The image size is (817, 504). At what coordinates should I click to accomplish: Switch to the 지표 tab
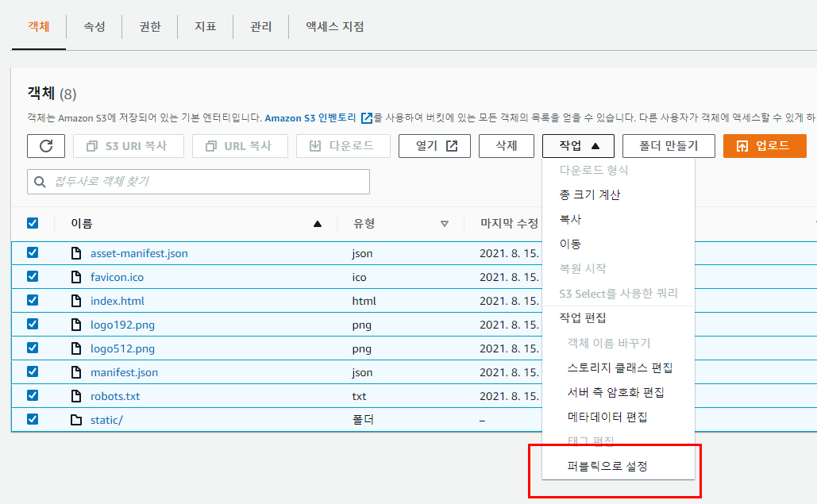pos(206,26)
